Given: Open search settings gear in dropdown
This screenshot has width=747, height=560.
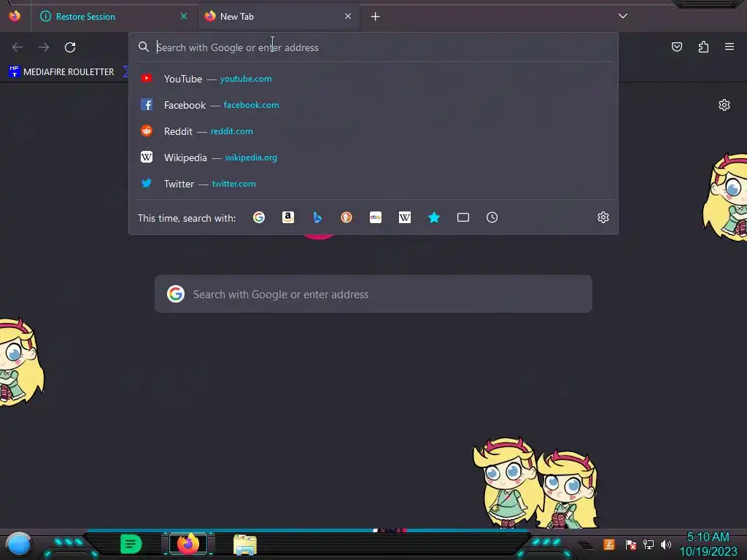Looking at the screenshot, I should (603, 217).
